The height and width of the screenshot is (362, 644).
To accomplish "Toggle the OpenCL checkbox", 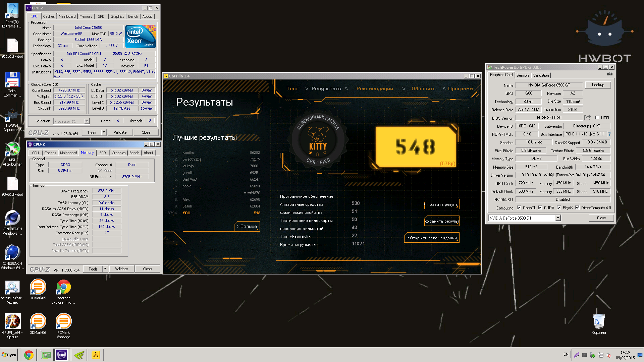I will tap(519, 207).
